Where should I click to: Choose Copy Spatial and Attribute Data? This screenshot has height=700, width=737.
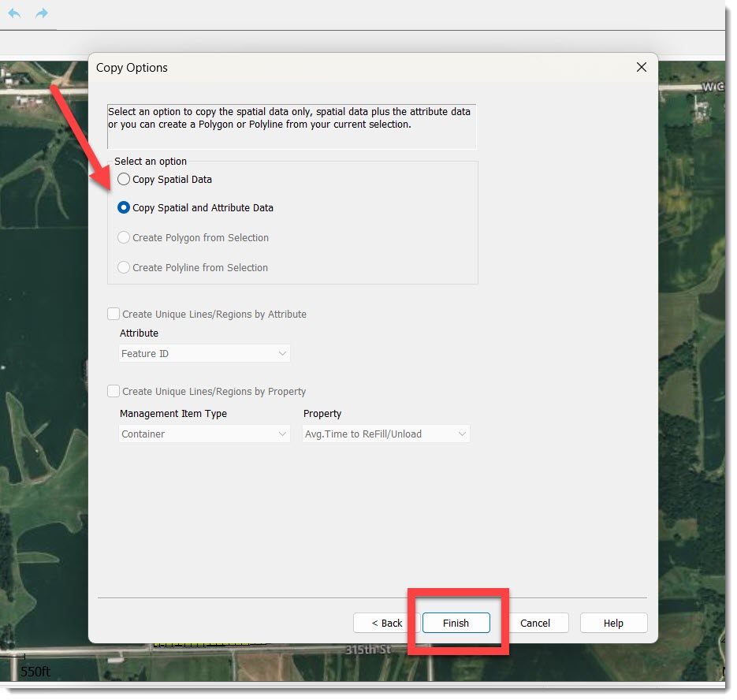tap(124, 208)
